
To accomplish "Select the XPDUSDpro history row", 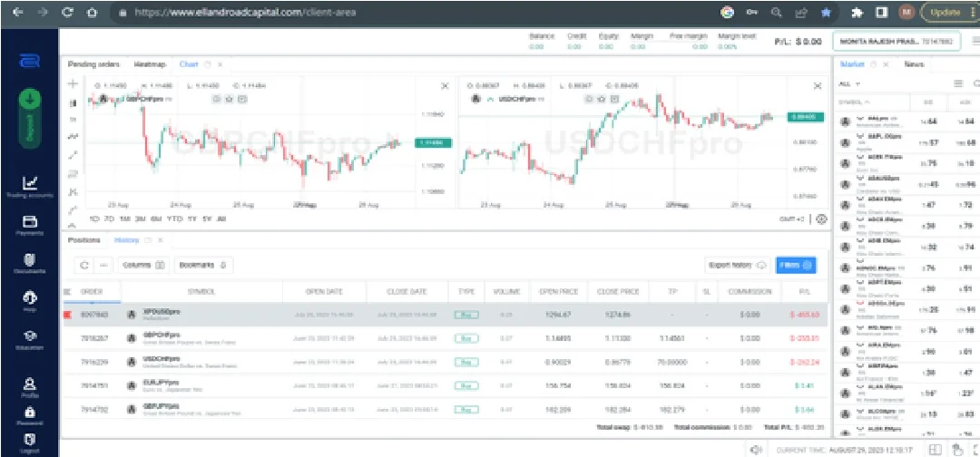I will coord(445,315).
